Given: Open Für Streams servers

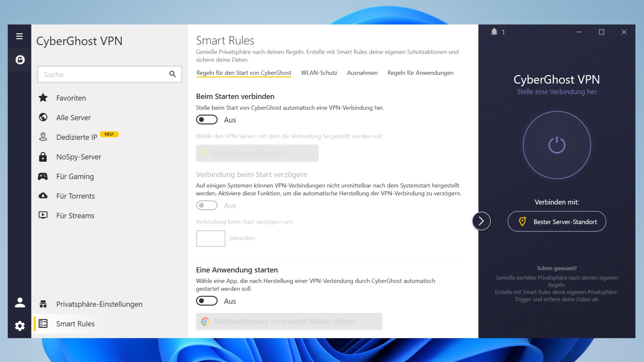Looking at the screenshot, I should point(110,215).
